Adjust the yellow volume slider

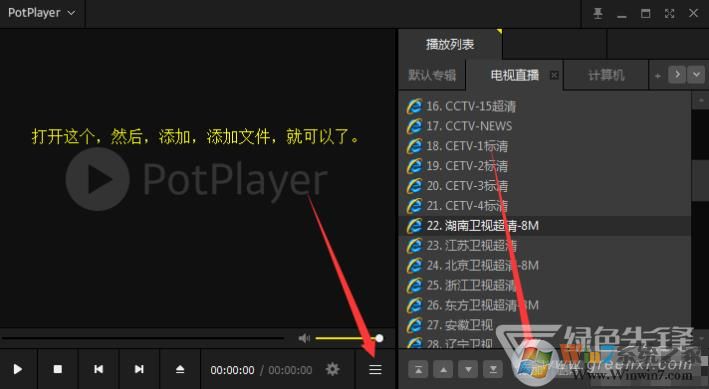click(349, 338)
